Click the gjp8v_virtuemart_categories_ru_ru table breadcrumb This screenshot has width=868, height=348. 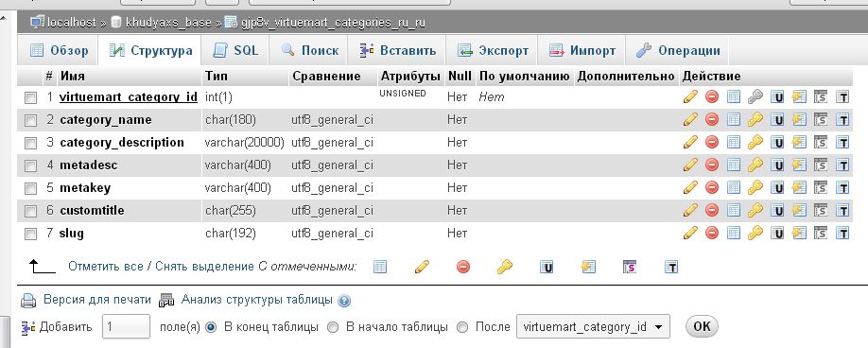(x=333, y=23)
